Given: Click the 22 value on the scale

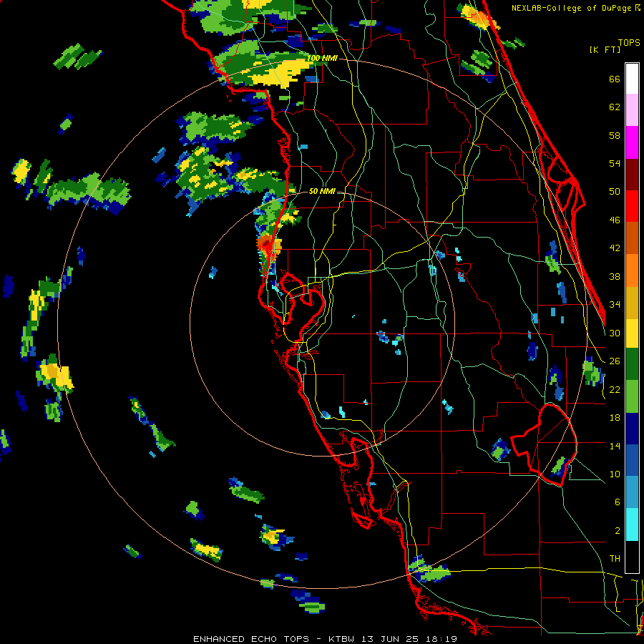Looking at the screenshot, I should tap(615, 389).
